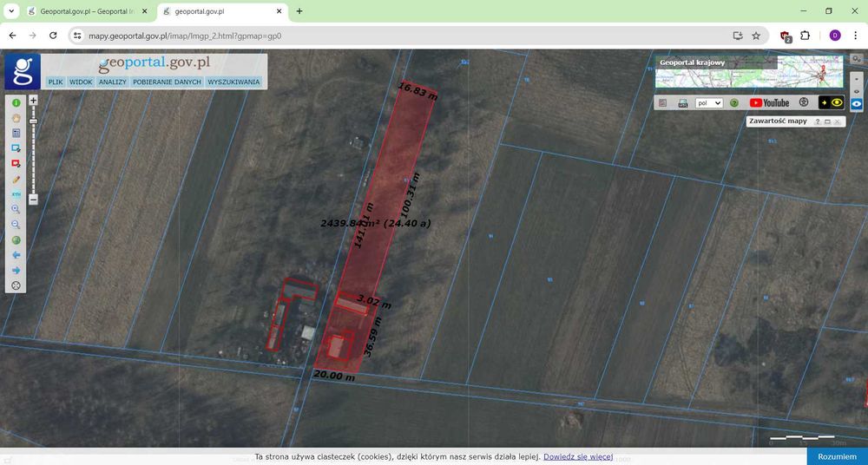This screenshot has width=868, height=465.
Task: Bookmark this page with the star
Action: point(756,36)
